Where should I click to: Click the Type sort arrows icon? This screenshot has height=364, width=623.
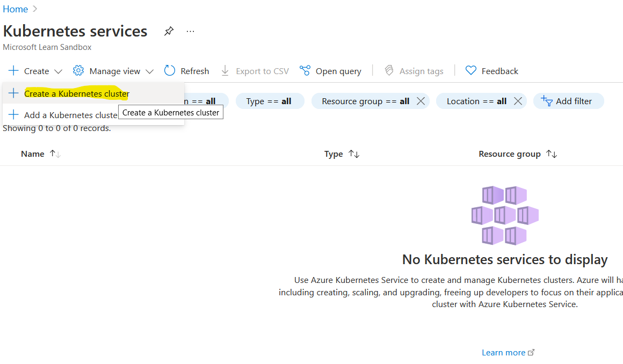(354, 154)
